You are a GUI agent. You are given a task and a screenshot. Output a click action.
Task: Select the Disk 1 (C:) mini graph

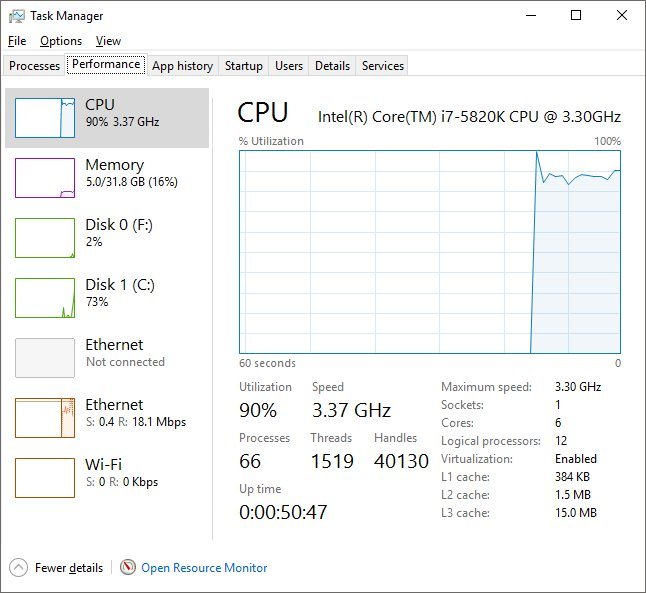(x=45, y=298)
